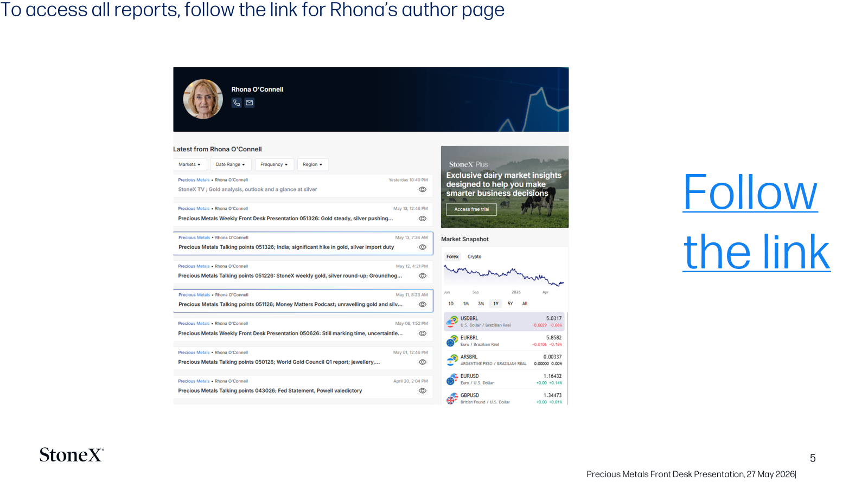Screen dimensions: 868x488
Task: Select the 1Y chart range
Action: (496, 304)
